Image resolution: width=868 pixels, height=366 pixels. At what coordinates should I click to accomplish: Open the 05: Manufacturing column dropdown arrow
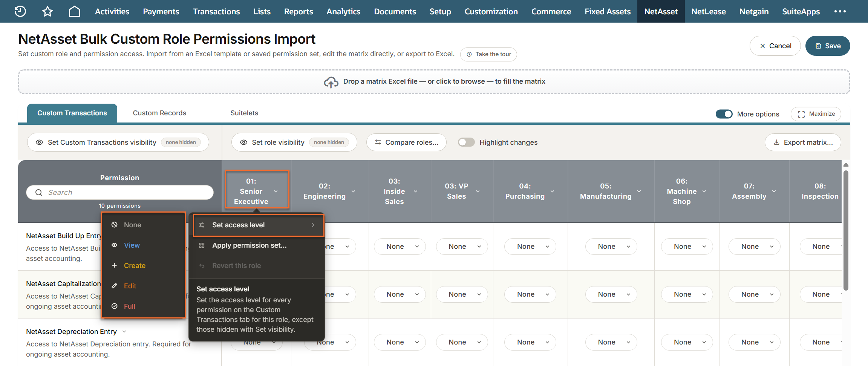coord(639,191)
